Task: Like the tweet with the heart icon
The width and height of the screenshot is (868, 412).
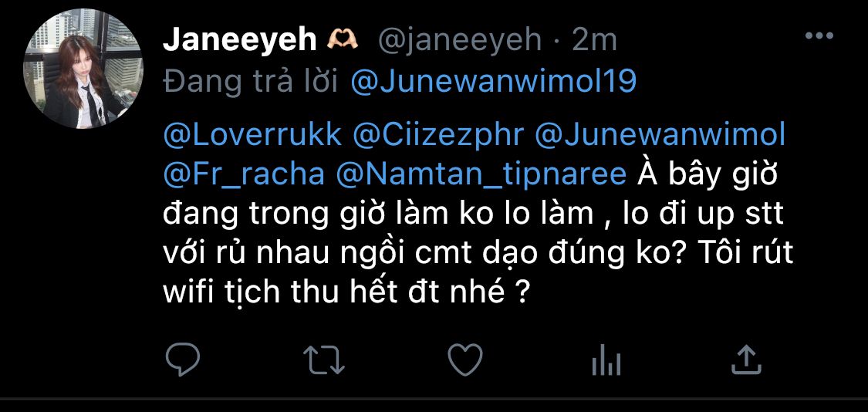Action: pos(465,360)
